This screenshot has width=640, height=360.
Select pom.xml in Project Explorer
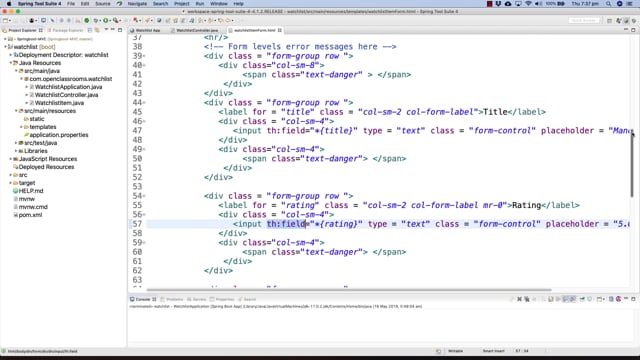coord(30,215)
